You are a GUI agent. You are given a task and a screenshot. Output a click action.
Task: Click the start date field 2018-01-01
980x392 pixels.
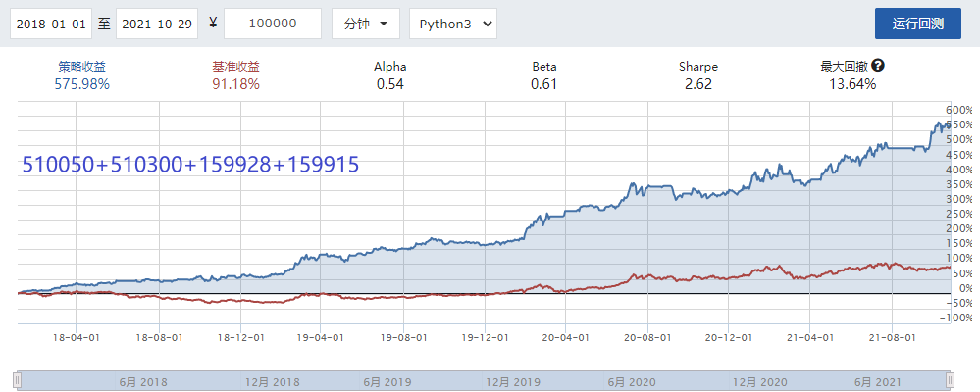[51, 24]
